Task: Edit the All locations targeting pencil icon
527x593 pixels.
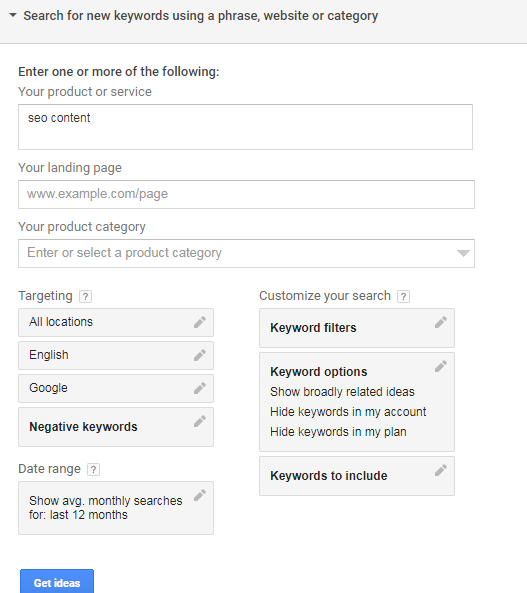Action: click(200, 322)
